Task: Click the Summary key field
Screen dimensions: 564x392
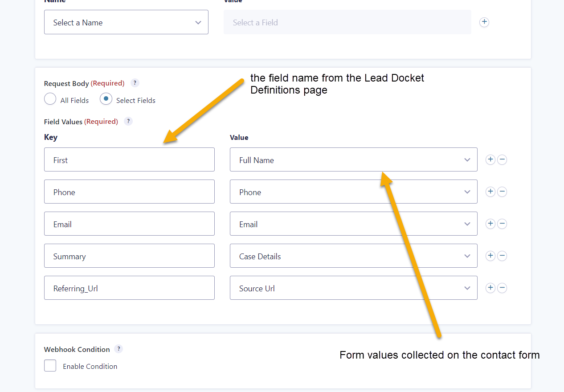Action: (x=129, y=256)
